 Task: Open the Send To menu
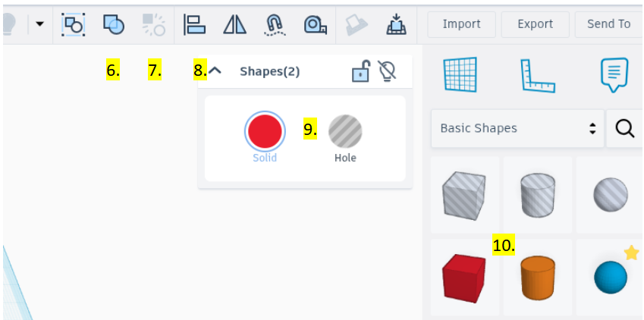point(608,24)
